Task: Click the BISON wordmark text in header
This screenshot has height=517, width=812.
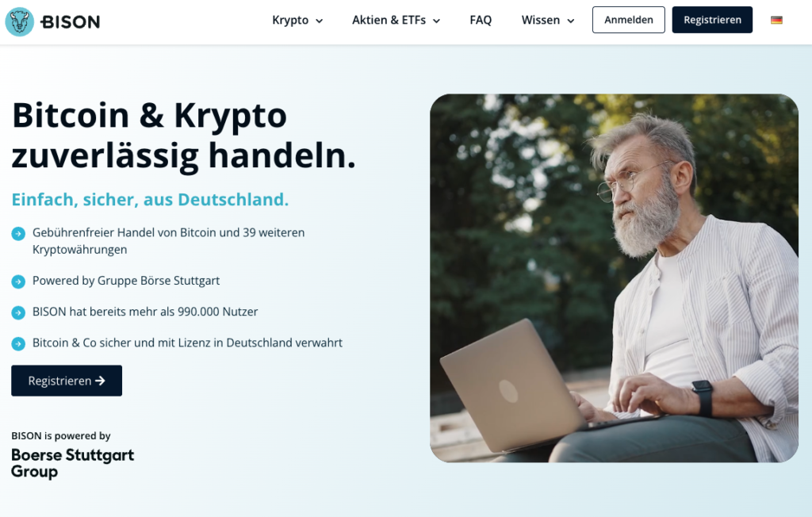Action: click(71, 21)
